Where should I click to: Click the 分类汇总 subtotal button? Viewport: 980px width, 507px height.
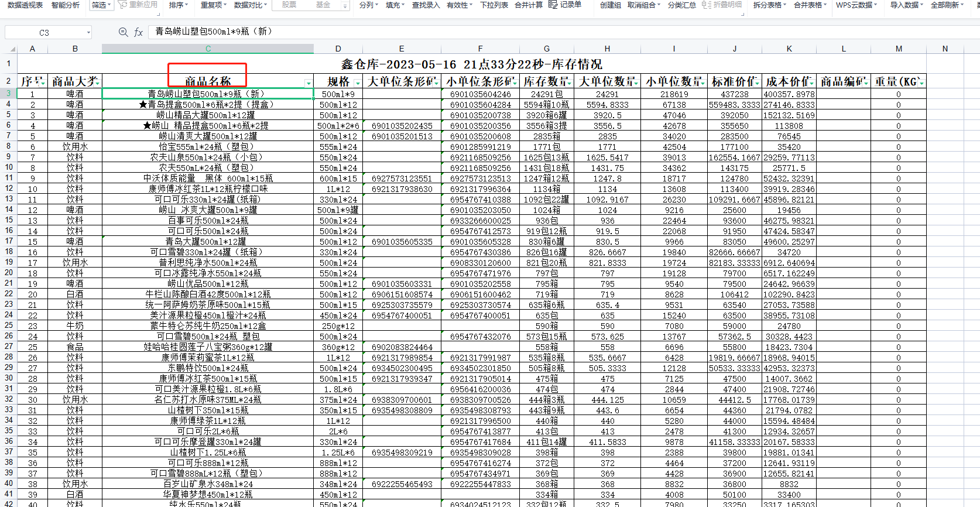pyautogui.click(x=682, y=5)
